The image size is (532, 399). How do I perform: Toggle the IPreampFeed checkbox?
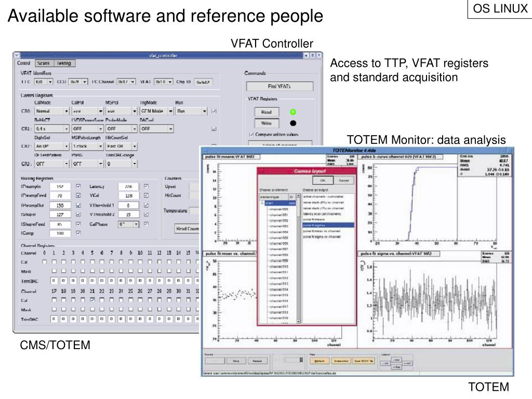[x=78, y=195]
